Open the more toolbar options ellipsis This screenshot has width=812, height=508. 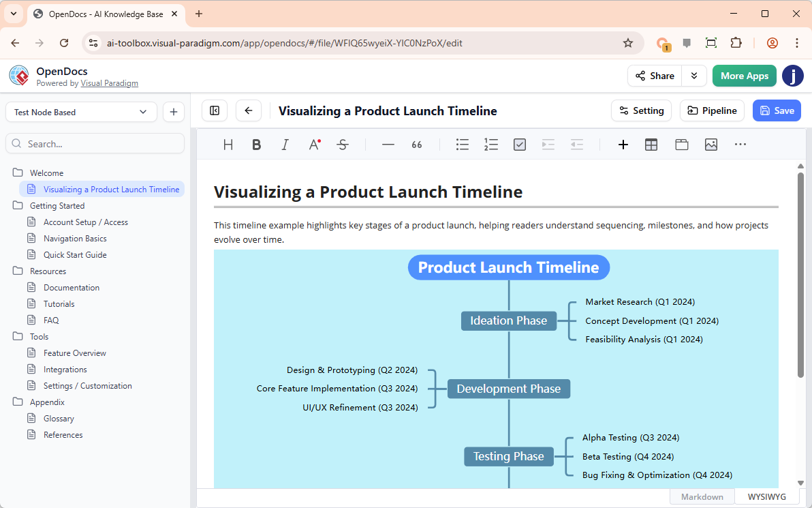(740, 145)
